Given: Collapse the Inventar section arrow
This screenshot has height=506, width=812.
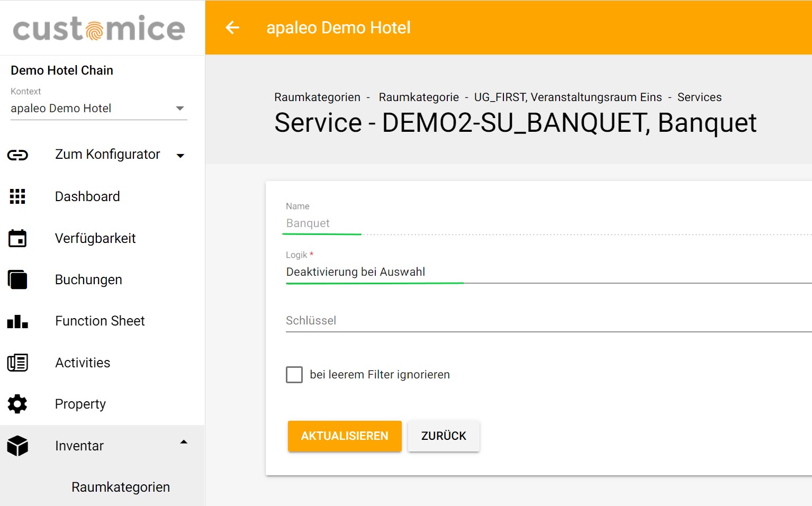Looking at the screenshot, I should (184, 442).
